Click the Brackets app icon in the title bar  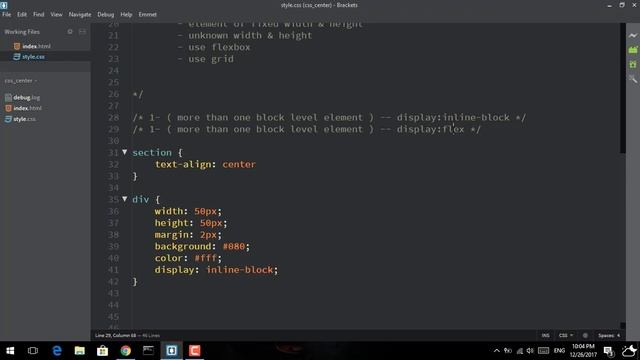[4, 5]
